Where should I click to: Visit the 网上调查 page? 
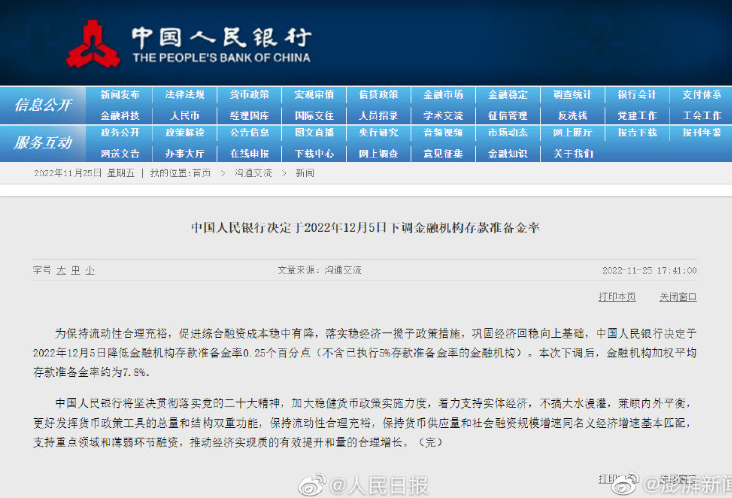379,154
